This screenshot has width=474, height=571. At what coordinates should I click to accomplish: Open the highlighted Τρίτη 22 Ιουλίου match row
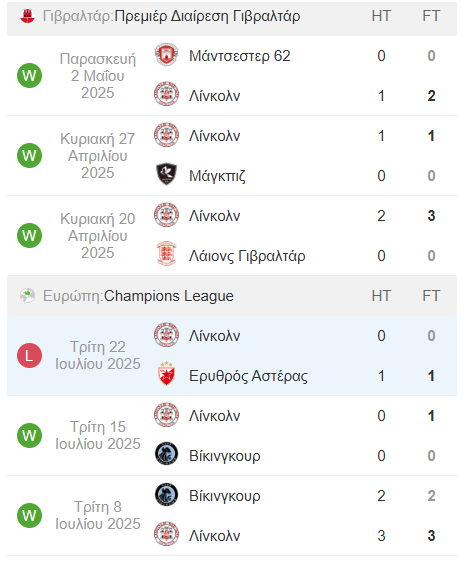232,355
